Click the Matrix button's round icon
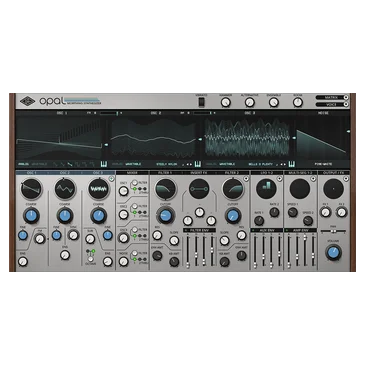This screenshot has height=365, width=365. point(346,97)
